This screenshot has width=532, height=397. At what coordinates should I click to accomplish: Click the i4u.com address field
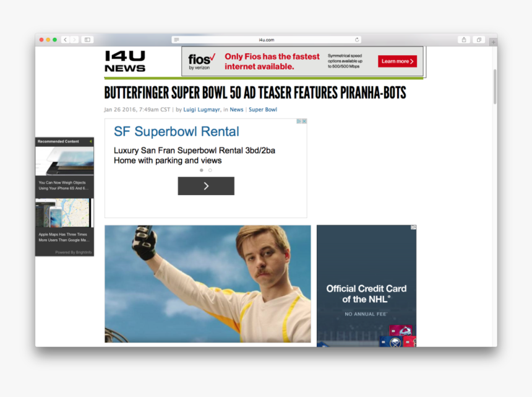click(267, 40)
